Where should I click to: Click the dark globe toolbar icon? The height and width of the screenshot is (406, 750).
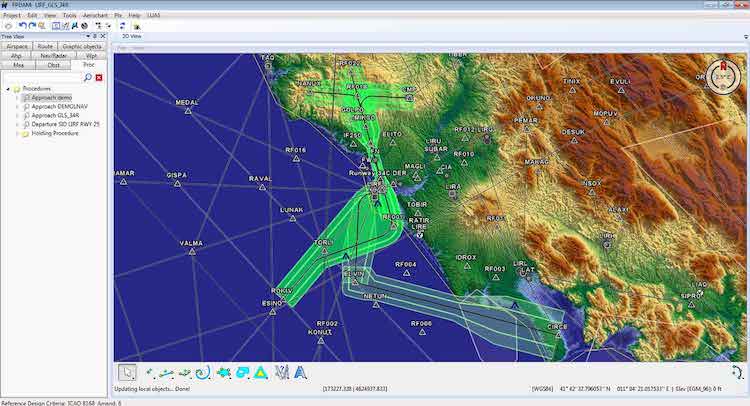coord(84,26)
